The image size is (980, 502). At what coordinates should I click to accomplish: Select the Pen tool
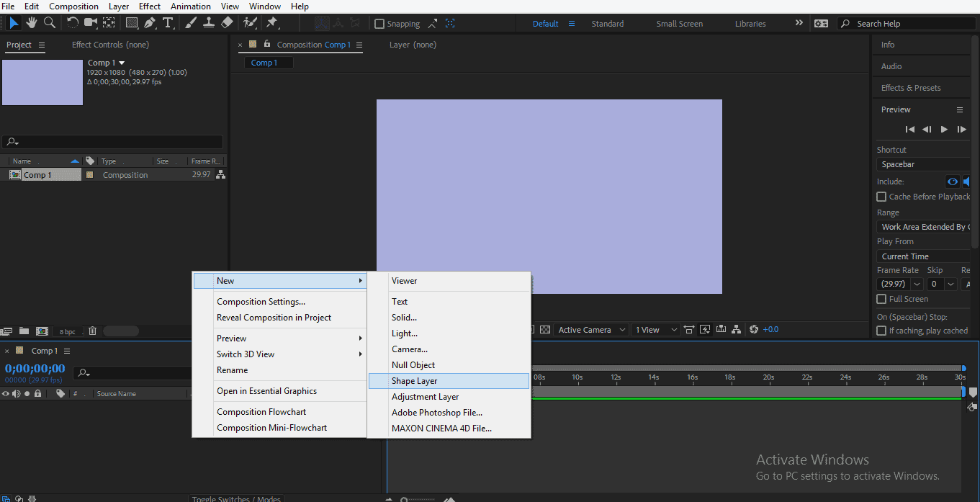tap(150, 22)
